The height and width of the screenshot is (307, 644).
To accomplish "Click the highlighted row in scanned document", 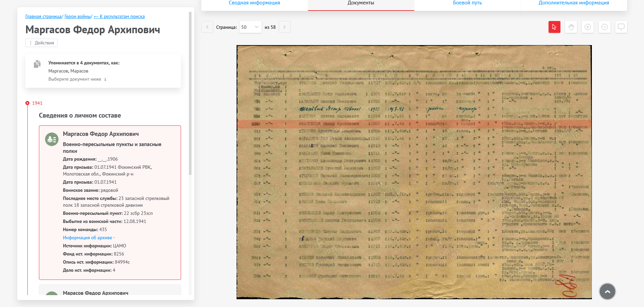I will (x=414, y=124).
